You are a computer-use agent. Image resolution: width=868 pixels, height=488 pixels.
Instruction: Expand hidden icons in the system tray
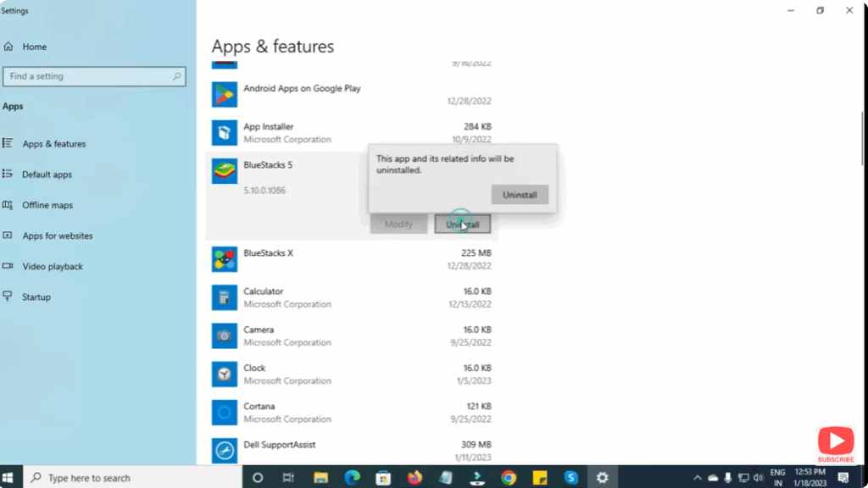[x=697, y=477]
